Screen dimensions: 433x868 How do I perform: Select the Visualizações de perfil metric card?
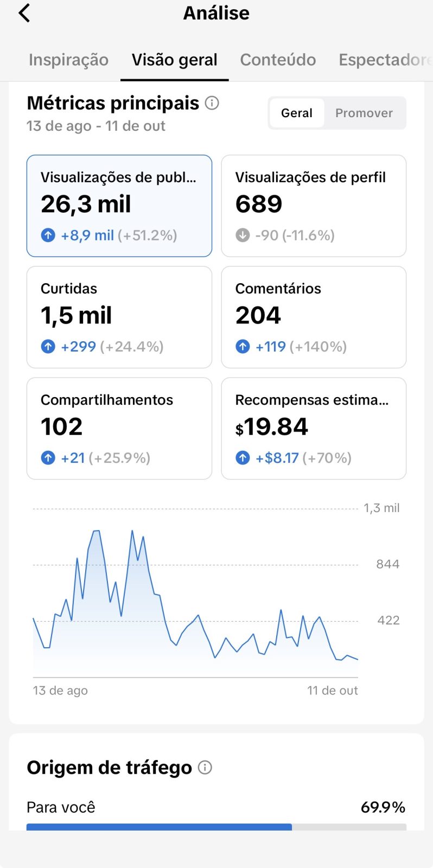coord(314,206)
